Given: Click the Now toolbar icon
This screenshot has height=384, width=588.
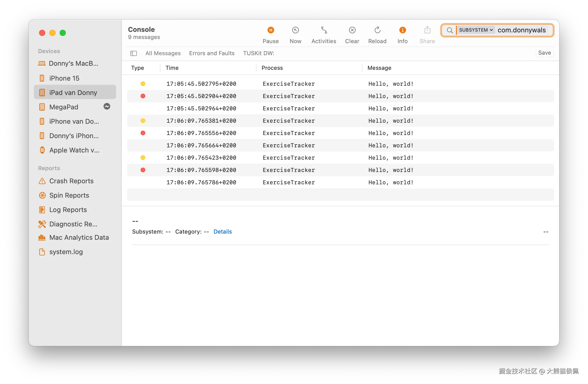Looking at the screenshot, I should [295, 30].
